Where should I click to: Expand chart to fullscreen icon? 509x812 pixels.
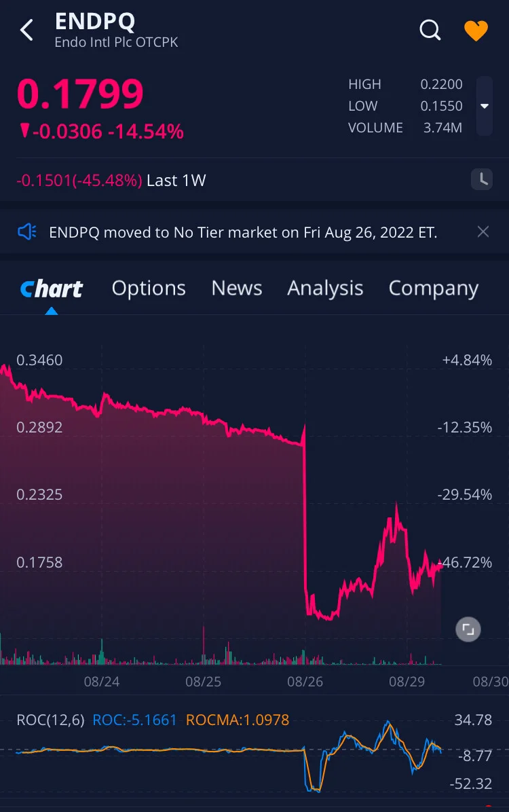(x=468, y=629)
